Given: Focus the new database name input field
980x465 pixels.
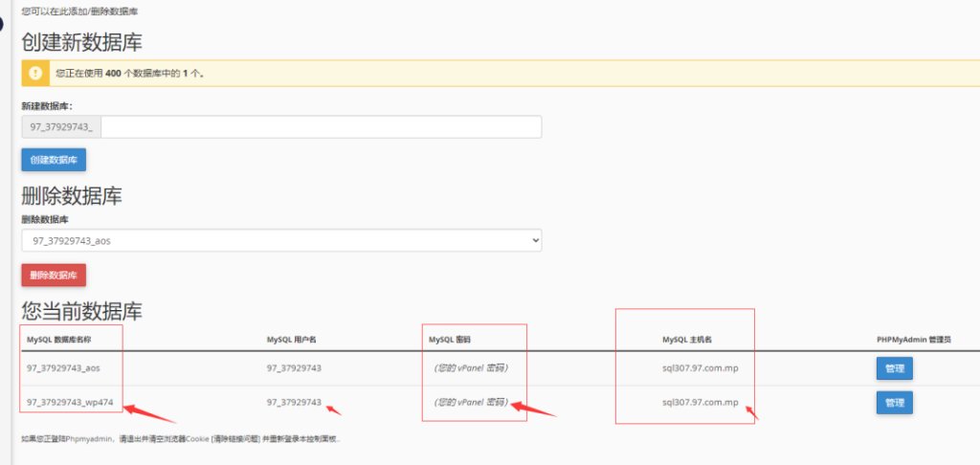Looking at the screenshot, I should point(321,127).
